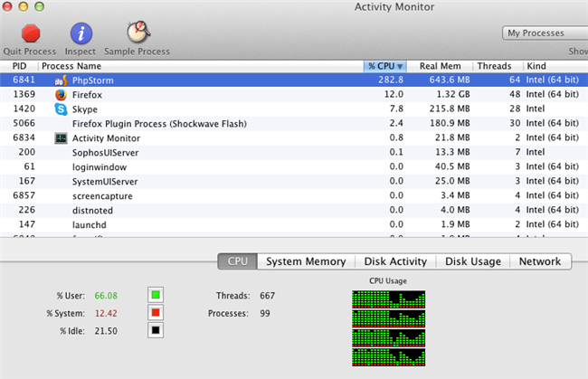The width and height of the screenshot is (588, 379).
Task: Click the Firefox icon in the process list
Action: [x=61, y=95]
